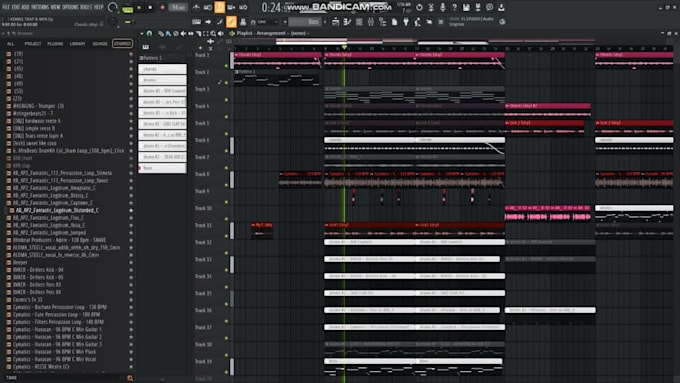Adjust the main volume knob
680x383 pixels.
(x=113, y=7)
